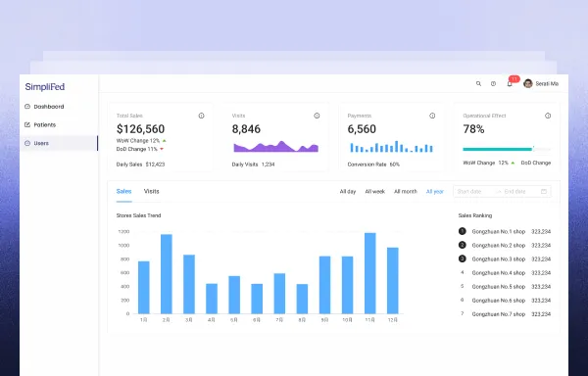Viewport: 588px width, 376px height.
Task: Select Gongzhuan No.2 shop row
Action: (x=505, y=246)
